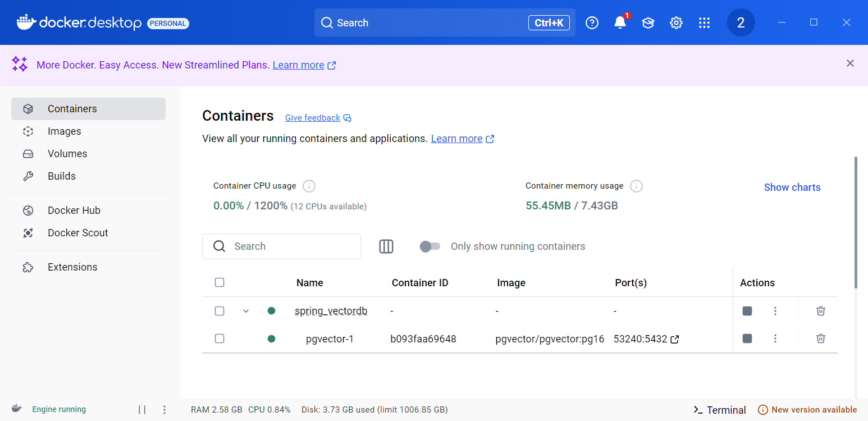Open the manage columns icon
Image resolution: width=868 pixels, height=421 pixels.
tap(386, 246)
